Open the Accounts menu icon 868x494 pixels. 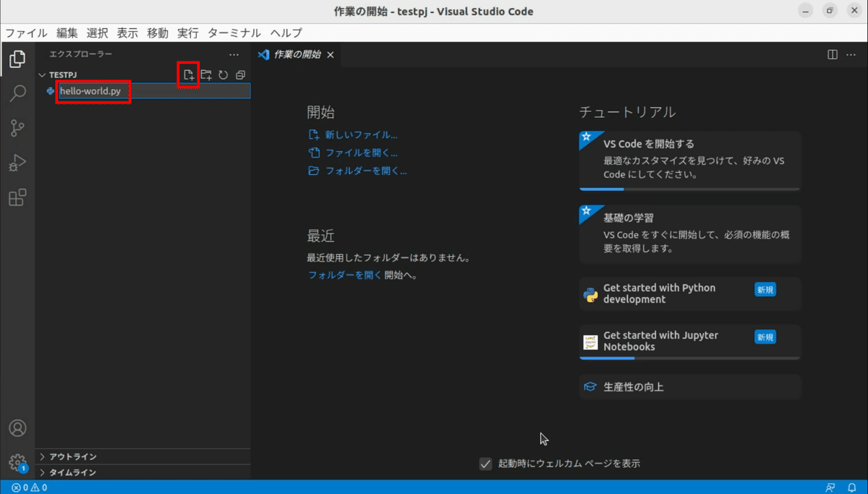(x=17, y=428)
